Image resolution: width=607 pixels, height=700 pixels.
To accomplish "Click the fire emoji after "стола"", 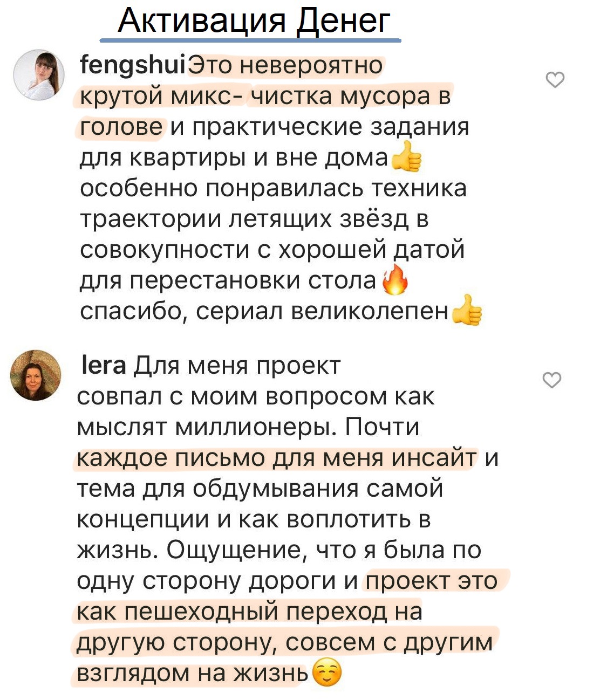I will 395,281.
